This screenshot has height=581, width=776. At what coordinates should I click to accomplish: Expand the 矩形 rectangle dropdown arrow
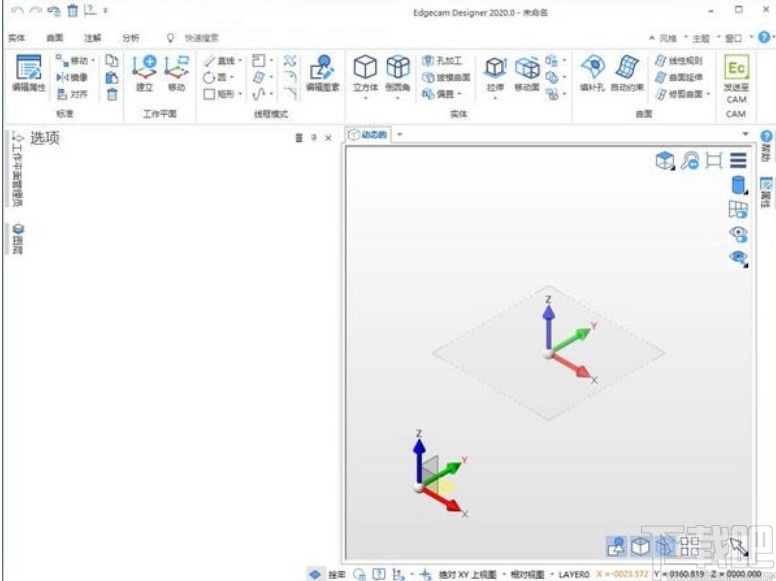point(240,94)
